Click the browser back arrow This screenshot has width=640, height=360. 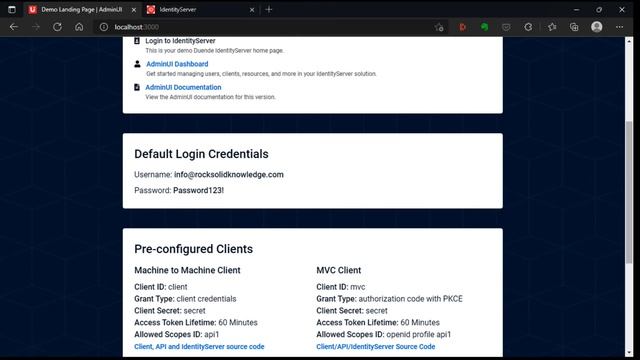pyautogui.click(x=14, y=27)
